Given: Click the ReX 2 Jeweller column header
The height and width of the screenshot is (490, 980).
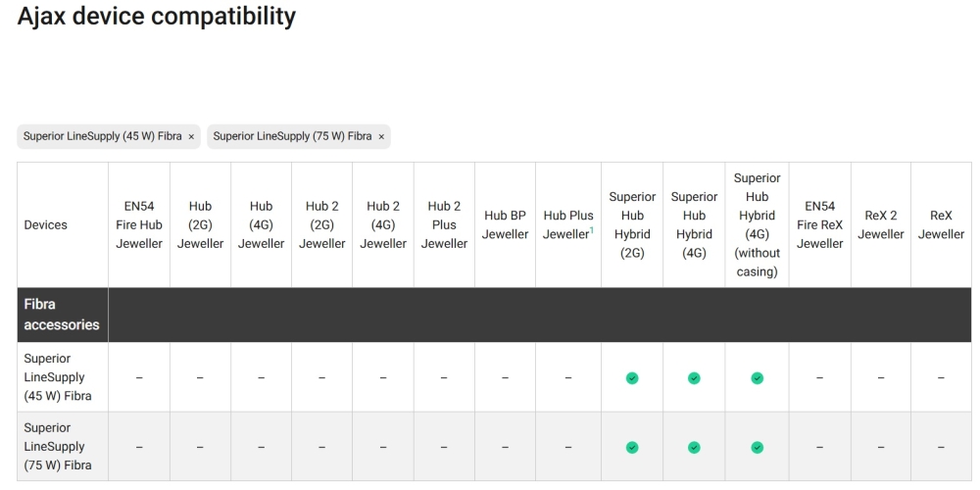Looking at the screenshot, I should click(x=880, y=224).
